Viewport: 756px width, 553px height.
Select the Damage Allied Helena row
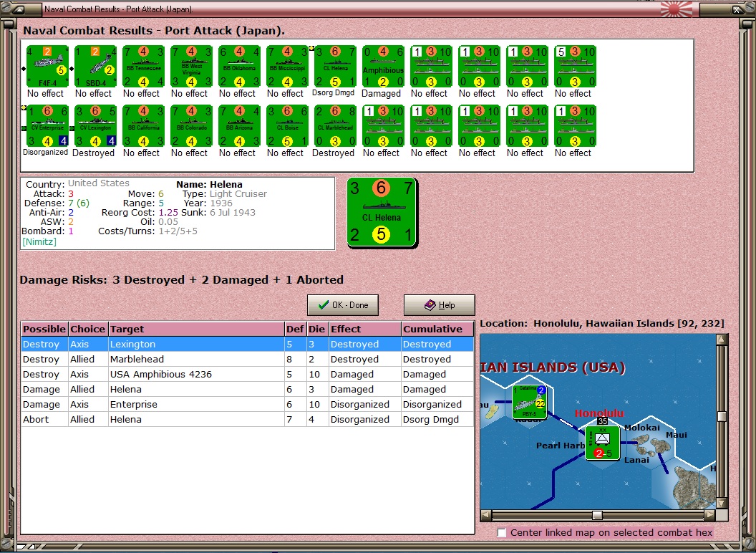point(247,389)
